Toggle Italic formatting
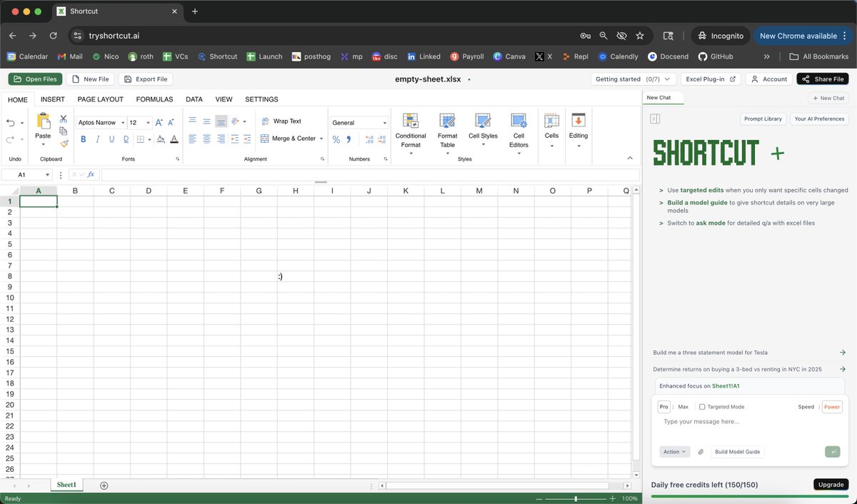This screenshot has height=504, width=857. (x=97, y=139)
